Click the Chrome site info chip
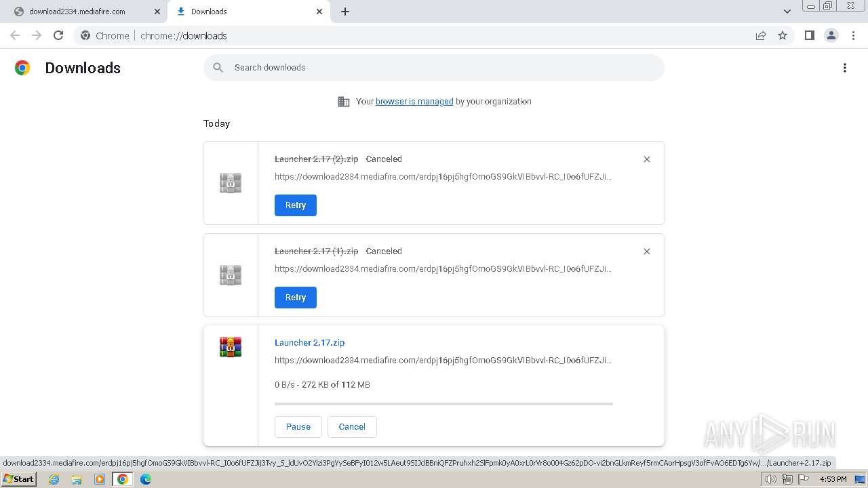The width and height of the screenshot is (868, 488). (105, 35)
